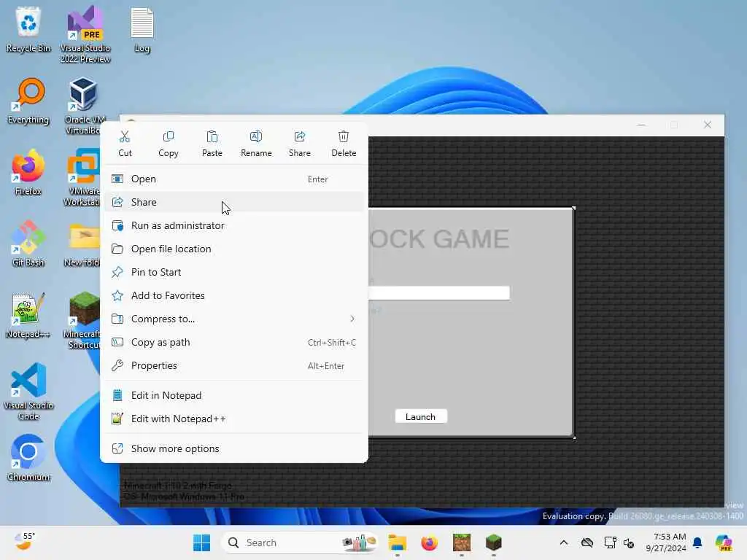
Task: Open the Recycle Bin desktop icon
Action: coord(28,29)
